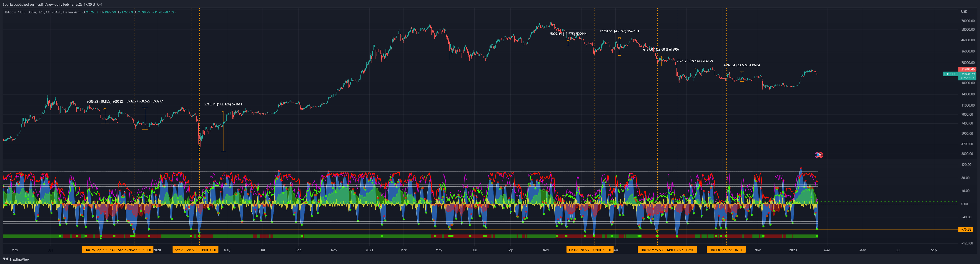The height and width of the screenshot is (264, 980).
Task: Click the 11000.00 price axis label
Action: 968,105
